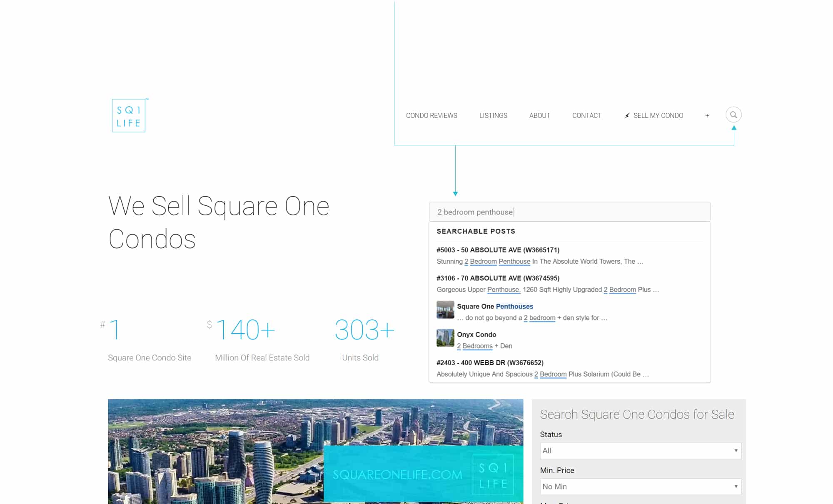The height and width of the screenshot is (504, 833).
Task: Go to the About page
Action: [539, 116]
